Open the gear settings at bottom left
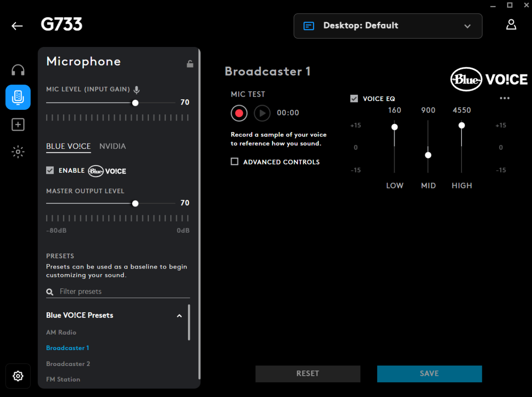This screenshot has width=532, height=397. [x=18, y=376]
